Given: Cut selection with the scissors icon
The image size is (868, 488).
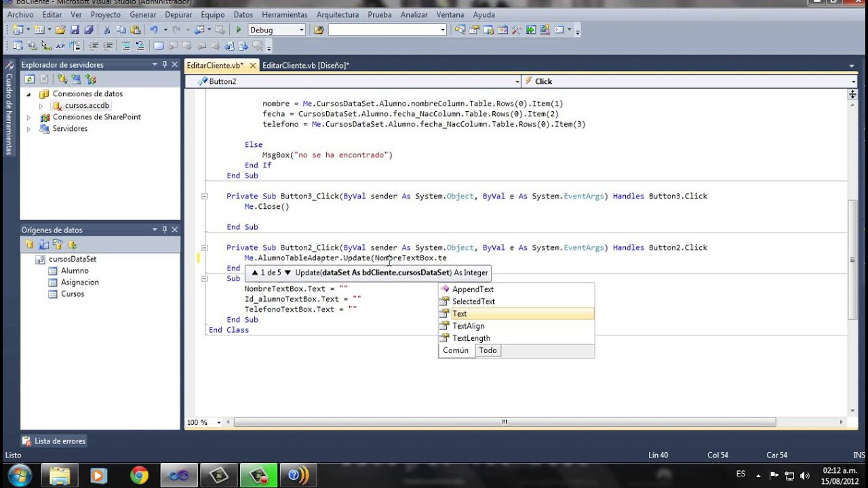Looking at the screenshot, I should pyautogui.click(x=107, y=30).
